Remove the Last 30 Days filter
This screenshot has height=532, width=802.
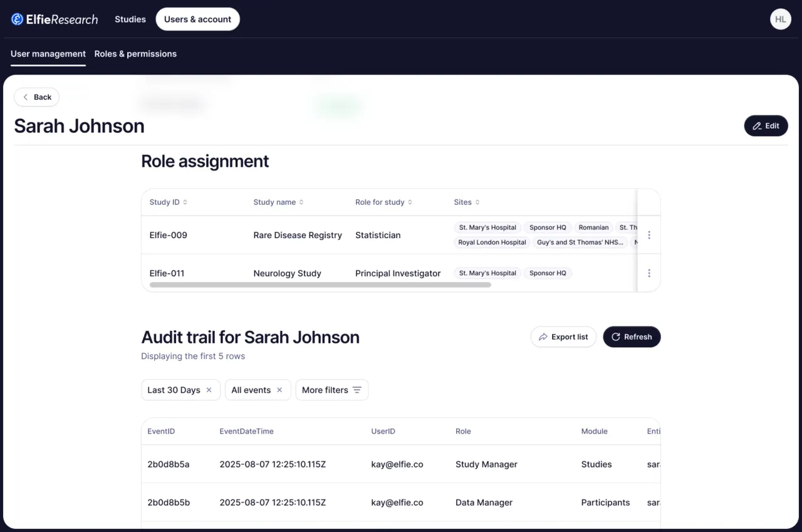pos(209,390)
